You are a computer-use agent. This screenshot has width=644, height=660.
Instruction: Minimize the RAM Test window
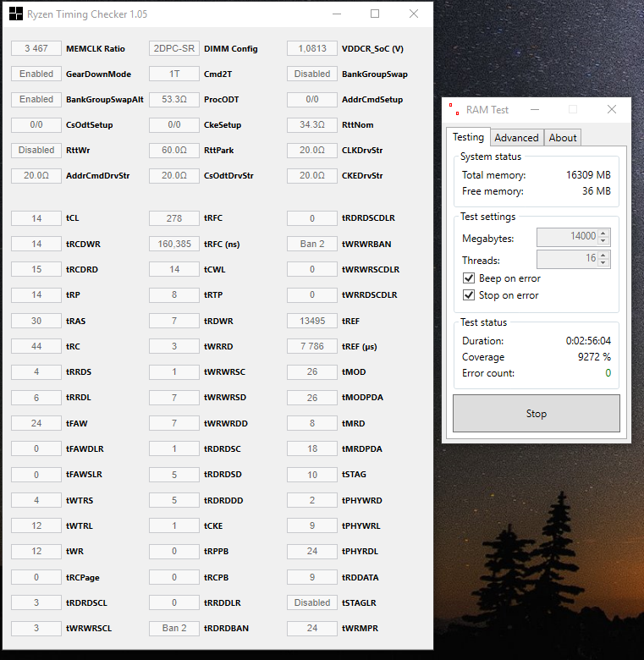[535, 109]
